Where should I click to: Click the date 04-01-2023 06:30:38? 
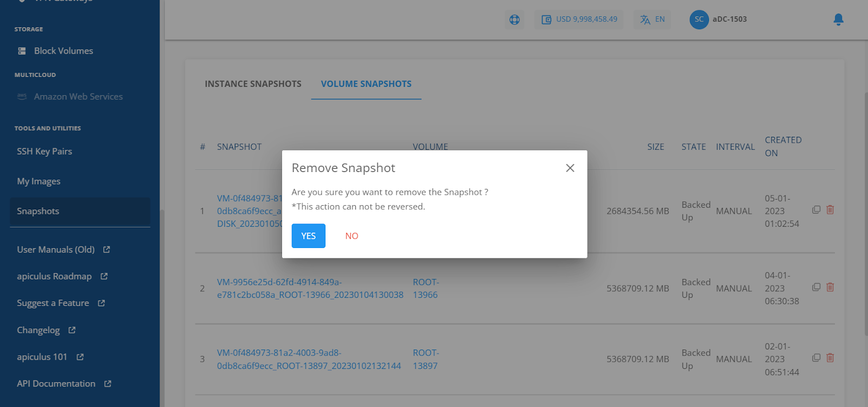click(x=782, y=288)
